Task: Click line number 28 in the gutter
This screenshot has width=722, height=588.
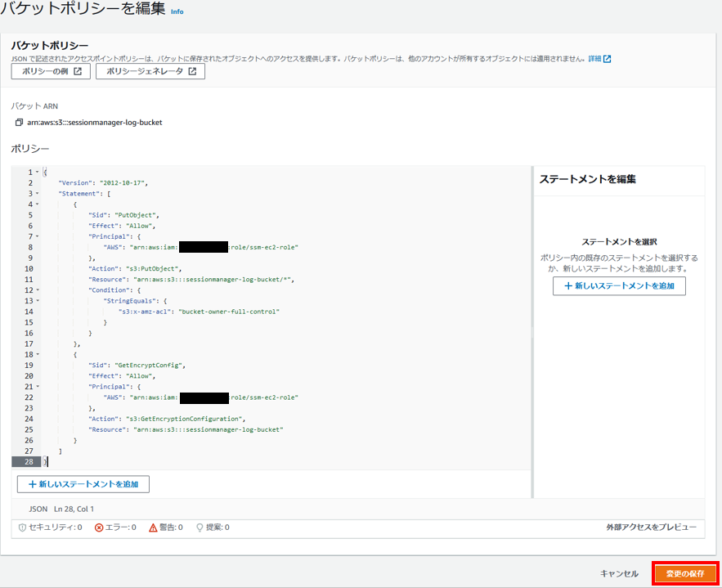Action: (29, 462)
